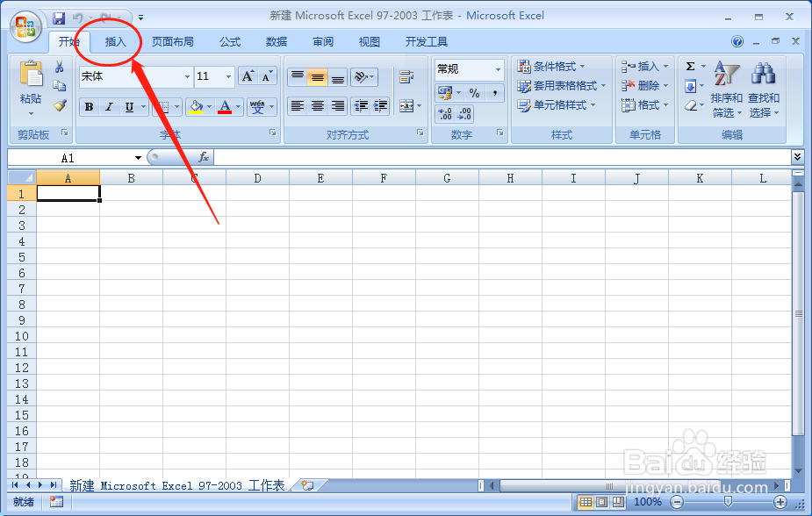Image resolution: width=812 pixels, height=516 pixels.
Task: Apply percent style
Action: 474,93
